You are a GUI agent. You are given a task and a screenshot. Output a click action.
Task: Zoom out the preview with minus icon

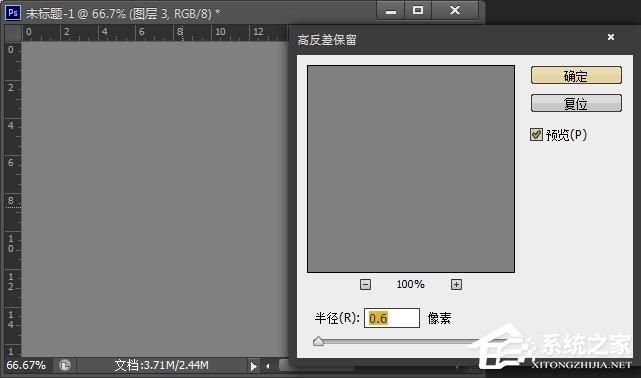(x=365, y=284)
